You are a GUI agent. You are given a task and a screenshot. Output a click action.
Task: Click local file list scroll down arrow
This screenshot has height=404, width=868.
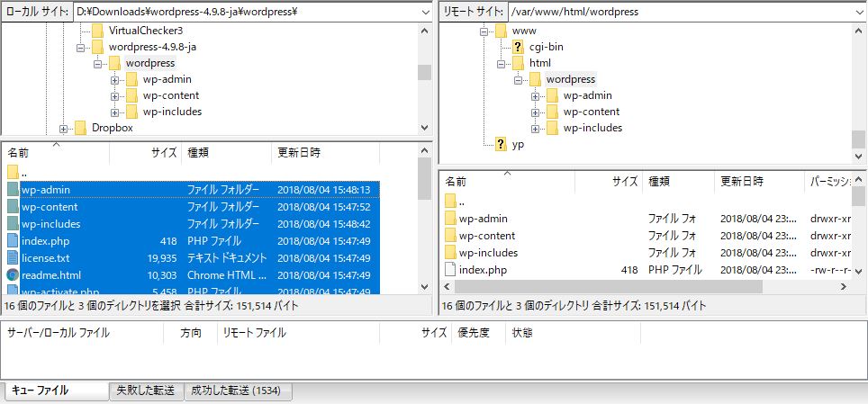pos(425,287)
